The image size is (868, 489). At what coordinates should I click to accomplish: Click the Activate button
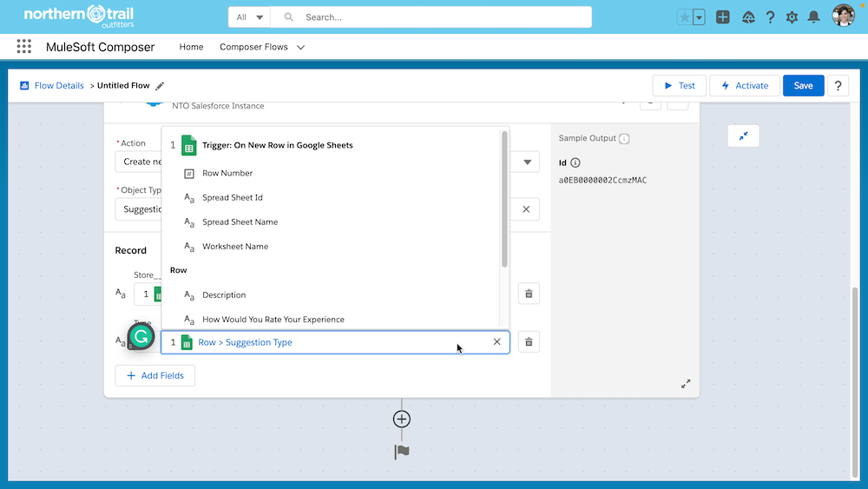click(745, 85)
